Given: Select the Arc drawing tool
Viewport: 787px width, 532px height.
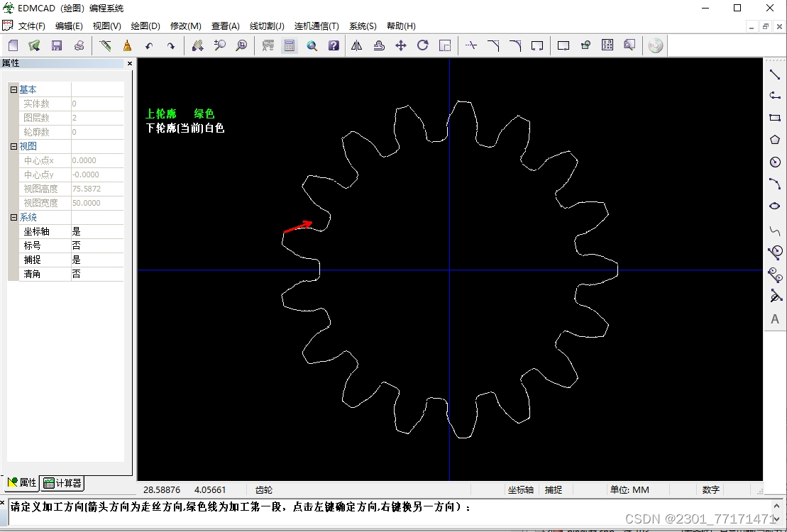Looking at the screenshot, I should (x=775, y=184).
